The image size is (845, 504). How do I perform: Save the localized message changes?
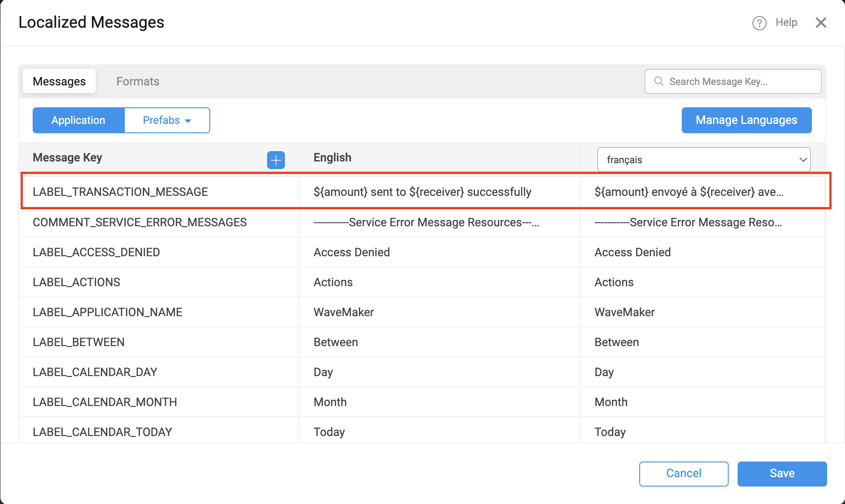pos(782,473)
